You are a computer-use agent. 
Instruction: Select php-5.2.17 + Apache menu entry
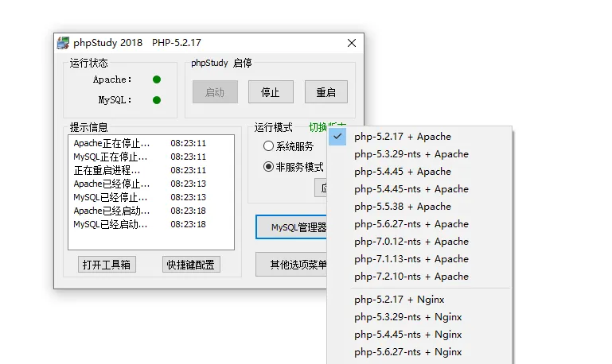tap(419, 137)
